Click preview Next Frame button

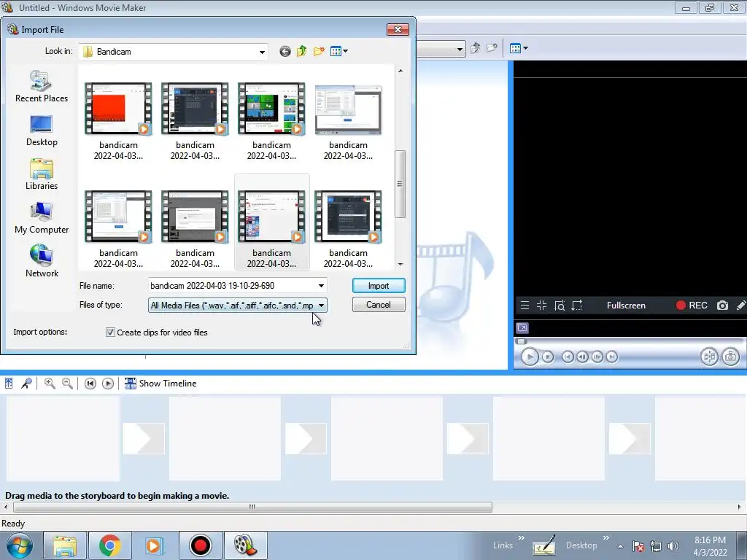597,357
